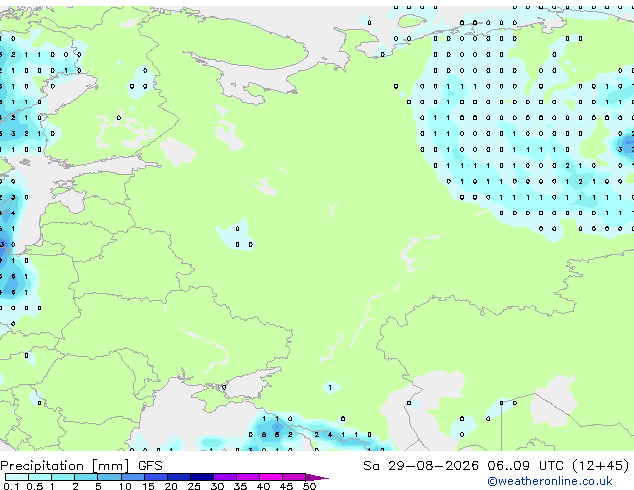Click the 0.1–0.5 mm legend color swatch
The image size is (634, 490).
(17, 477)
